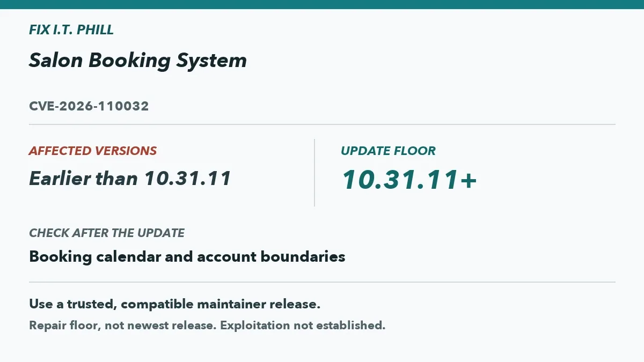Screen dimensions: 644x362
Task: Select the 10.31.11+ update floor version
Action: (x=409, y=180)
